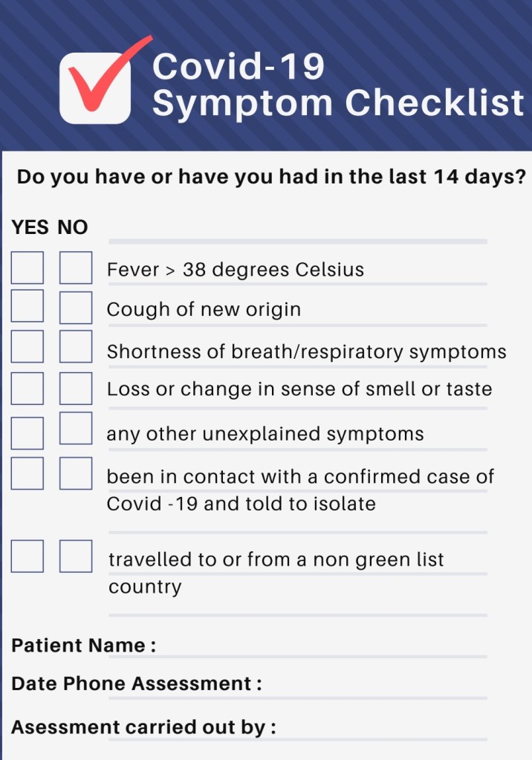The width and height of the screenshot is (532, 760).
Task: Check YES for Fever > 38 degrees
Action: [27, 268]
